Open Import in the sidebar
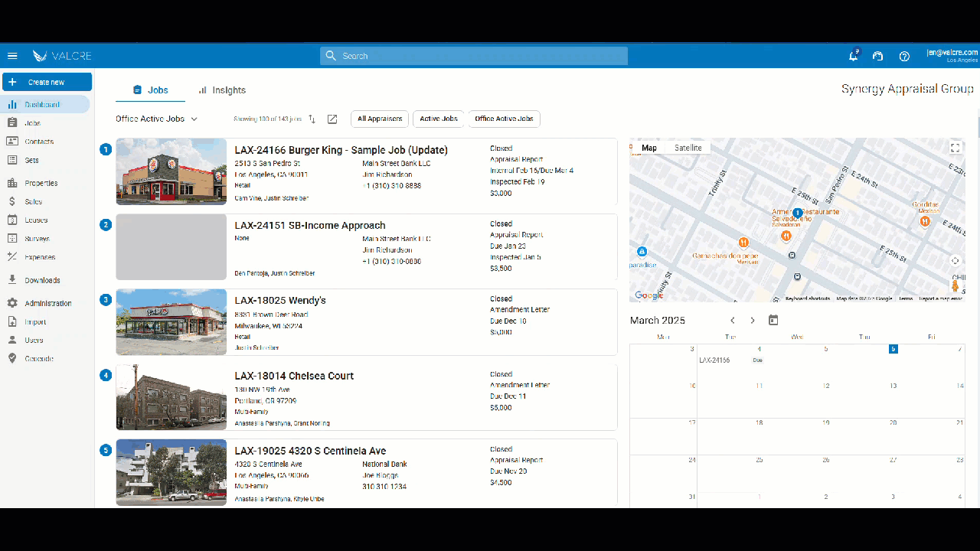This screenshot has width=980, height=551. click(x=46, y=322)
